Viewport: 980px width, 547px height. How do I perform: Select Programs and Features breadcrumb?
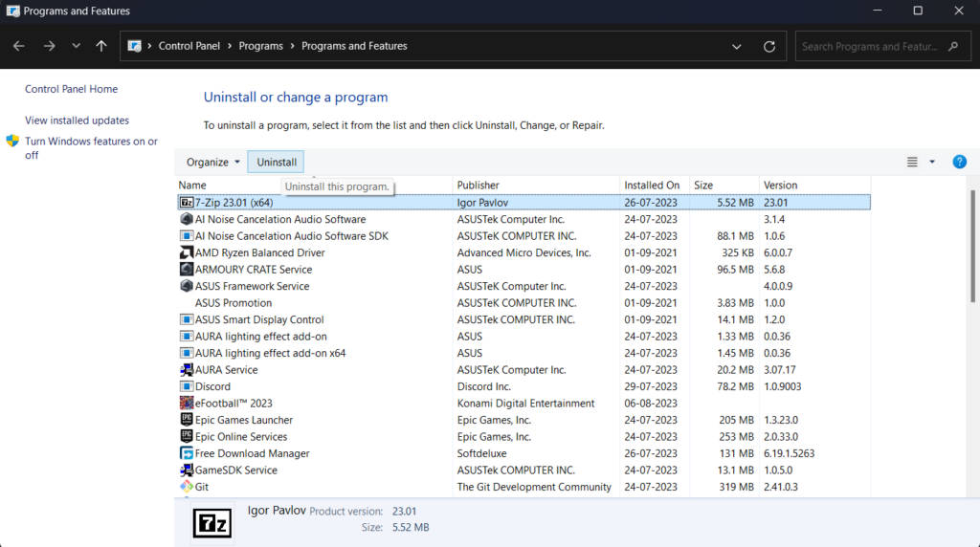point(354,46)
